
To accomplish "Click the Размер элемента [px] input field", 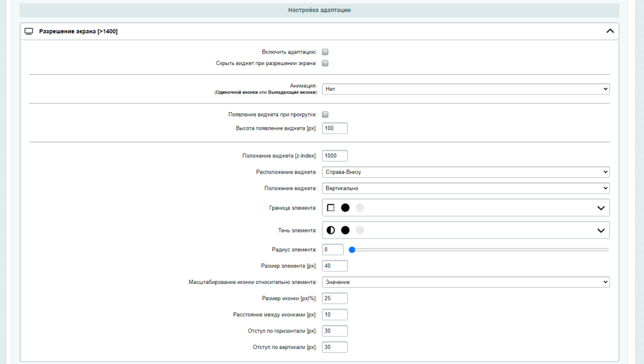I will coord(335,266).
